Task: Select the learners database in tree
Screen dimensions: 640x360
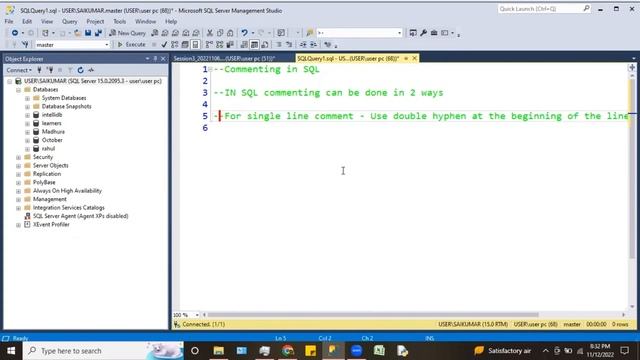Action: pos(51,123)
